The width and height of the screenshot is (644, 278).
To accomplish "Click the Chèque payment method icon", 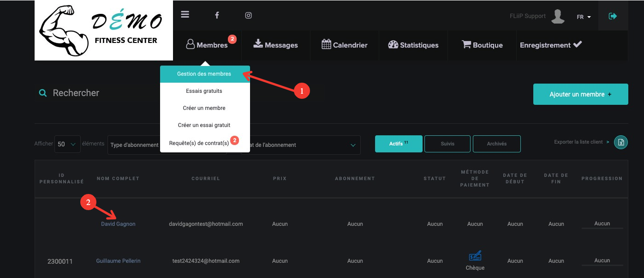I will [475, 255].
